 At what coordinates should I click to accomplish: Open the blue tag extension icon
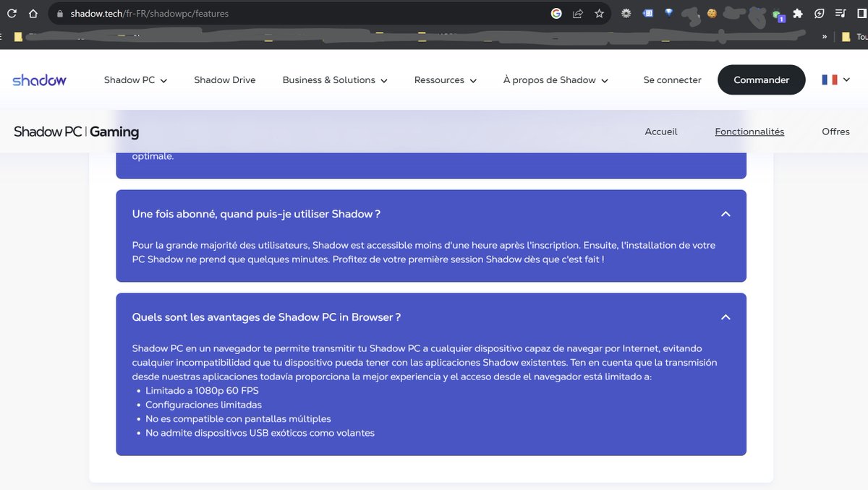[x=648, y=13]
